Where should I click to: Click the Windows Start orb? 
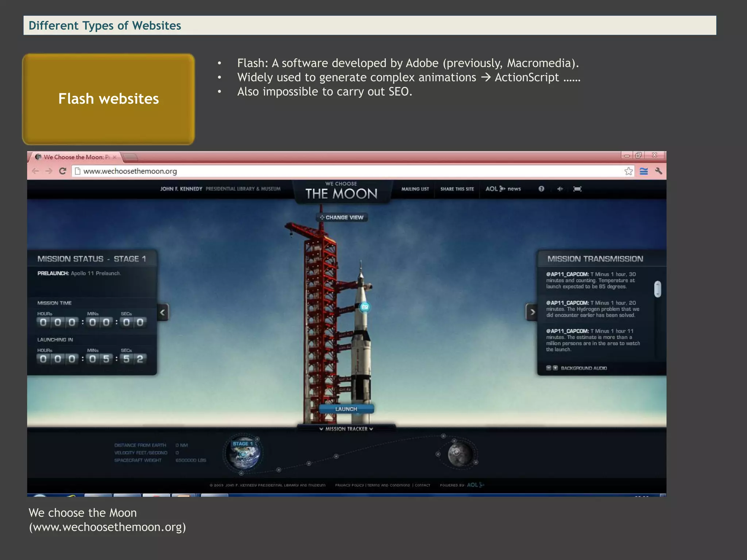pyautogui.click(x=39, y=496)
